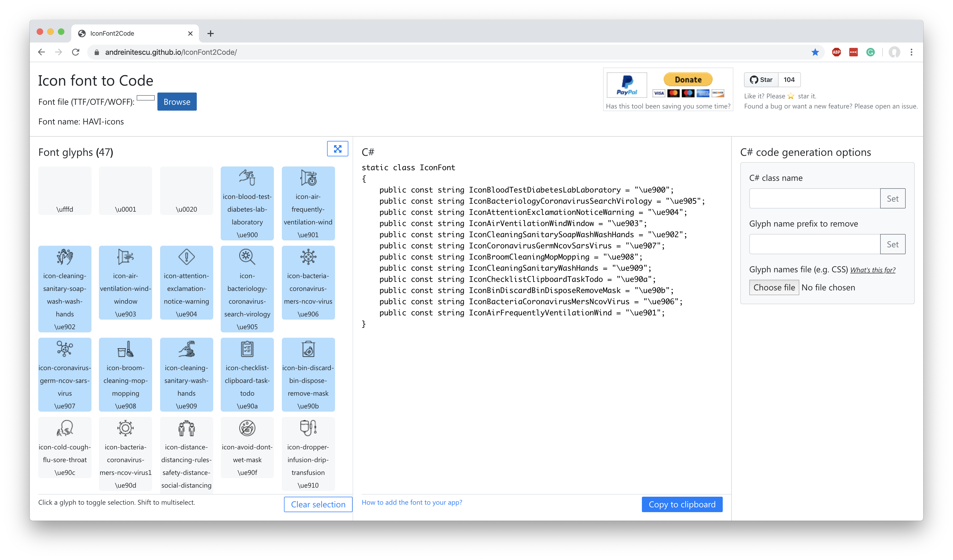
Task: Open 'How to add the font' link
Action: (411, 502)
